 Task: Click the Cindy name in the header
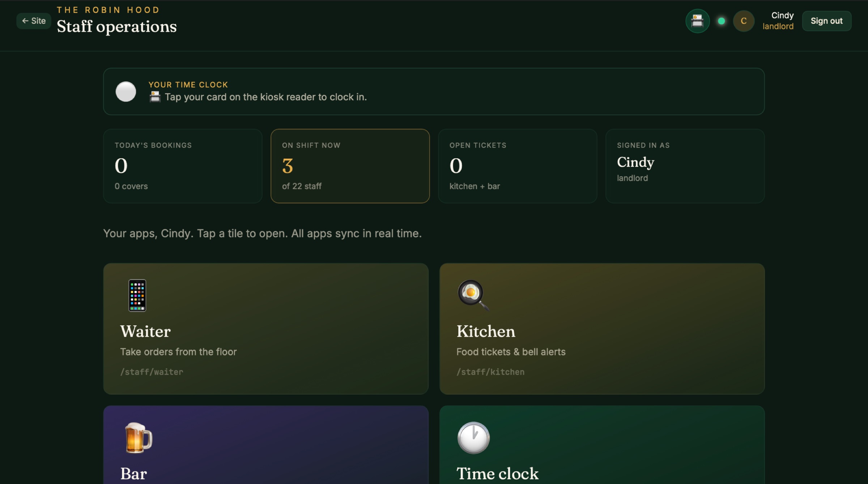tap(782, 16)
